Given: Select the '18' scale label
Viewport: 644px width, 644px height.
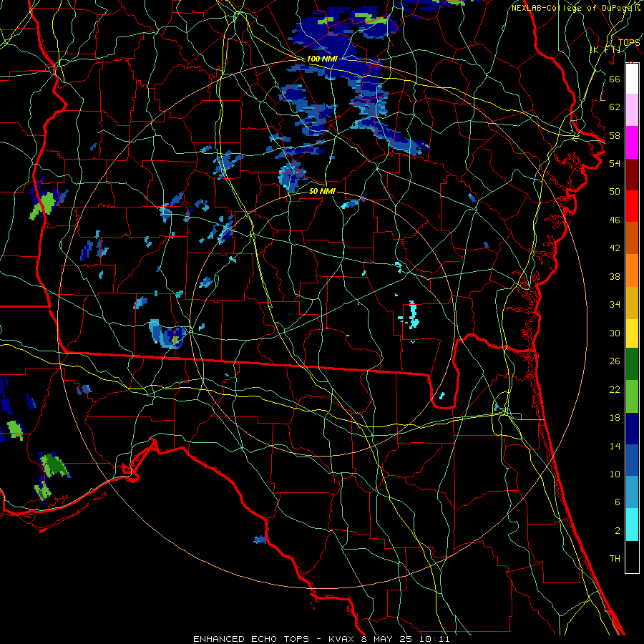Looking at the screenshot, I should 615,418.
